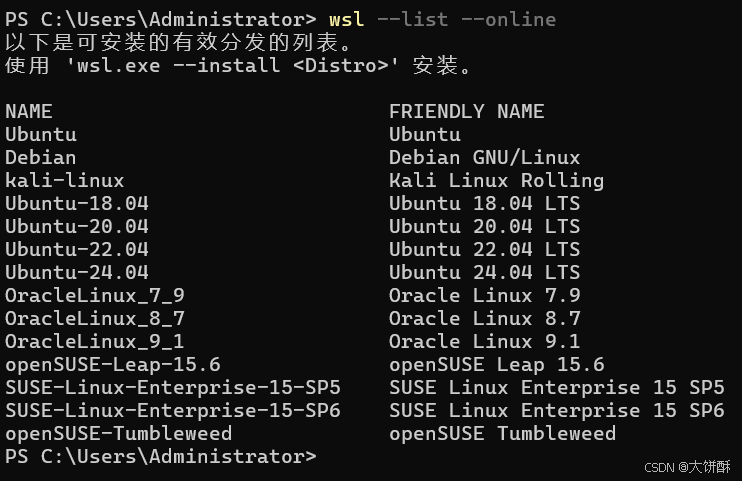Click the openSUSE-Leap-15.6 entry
This screenshot has width=742, height=481.
(x=113, y=365)
